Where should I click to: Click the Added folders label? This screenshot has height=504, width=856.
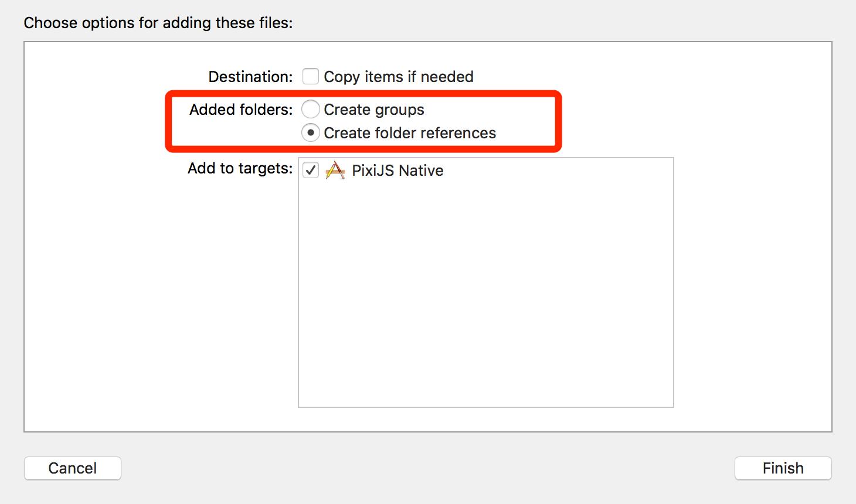click(241, 110)
